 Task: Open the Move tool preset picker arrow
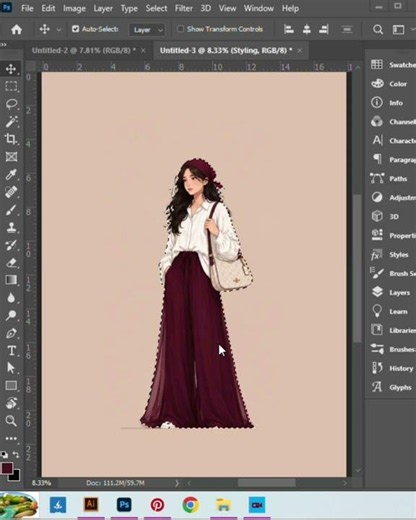pyautogui.click(x=59, y=30)
